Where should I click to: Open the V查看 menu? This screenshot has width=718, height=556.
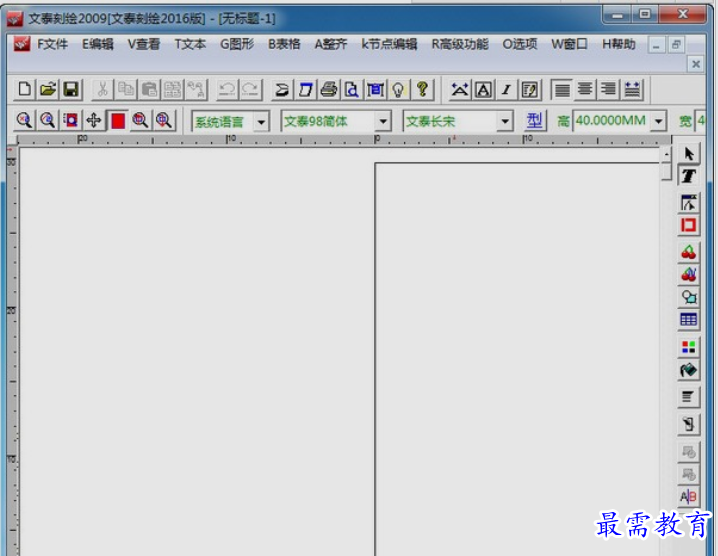[x=144, y=44]
